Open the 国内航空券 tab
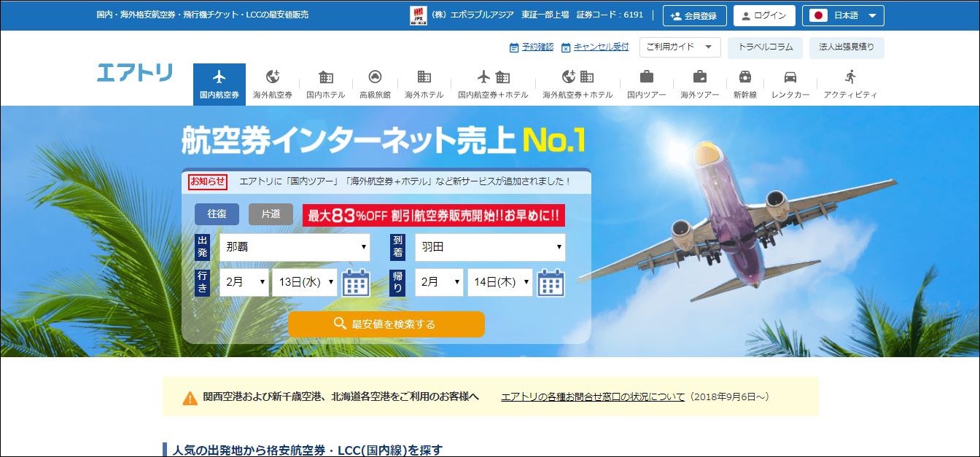Screen dimensions: 980x457 pos(219,85)
